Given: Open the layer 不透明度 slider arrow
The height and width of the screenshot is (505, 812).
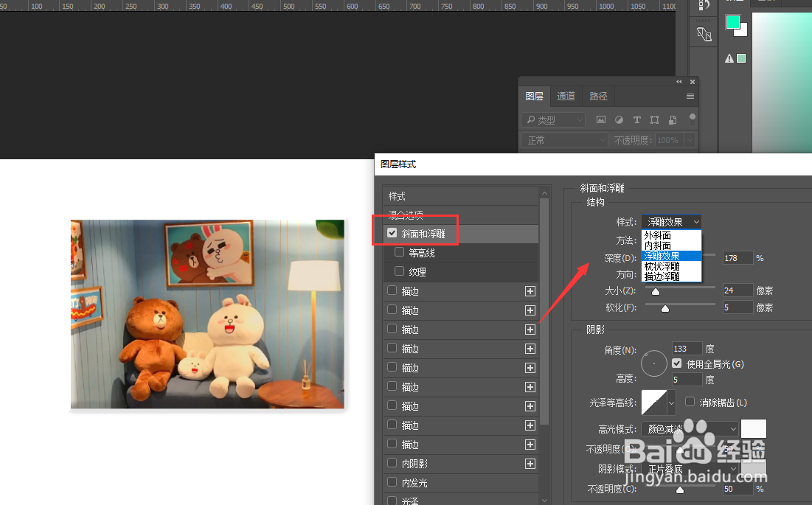Looking at the screenshot, I should pos(690,140).
